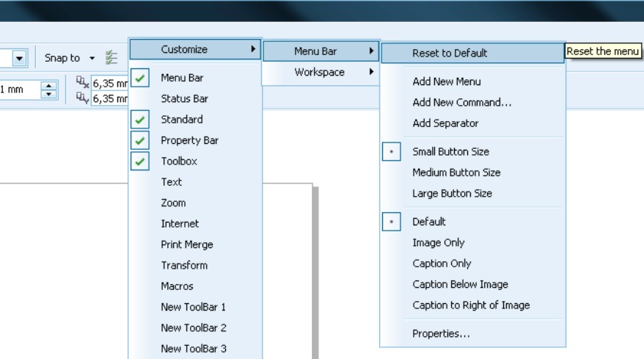This screenshot has width=644, height=359.
Task: Select Large Button Size
Action: coord(473,193)
